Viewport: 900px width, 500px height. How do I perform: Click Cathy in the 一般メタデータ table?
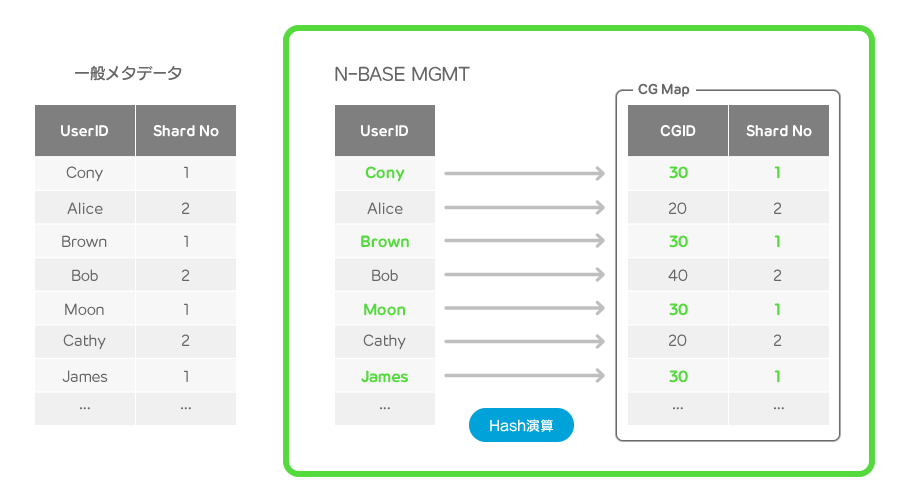[84, 340]
